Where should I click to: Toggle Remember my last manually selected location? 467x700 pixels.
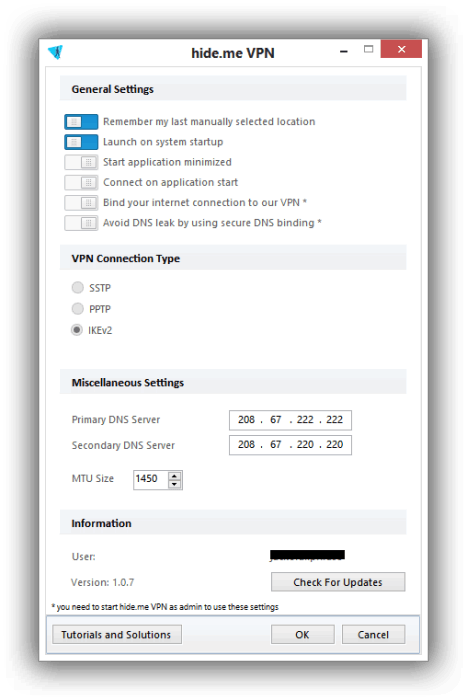coord(81,121)
